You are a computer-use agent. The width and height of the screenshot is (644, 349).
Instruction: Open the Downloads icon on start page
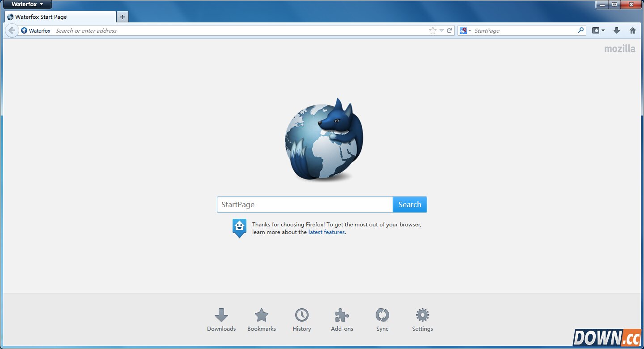tap(221, 315)
